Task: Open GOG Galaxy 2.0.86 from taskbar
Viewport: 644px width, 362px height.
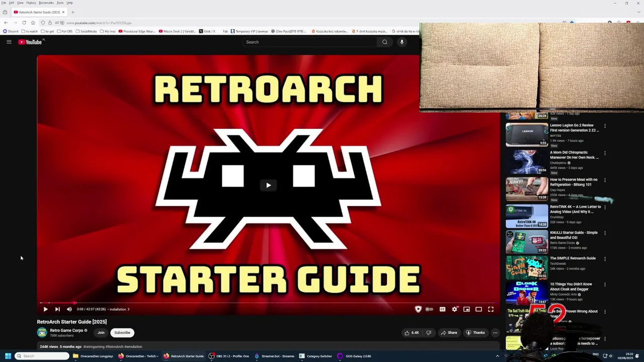Action: click(x=355, y=356)
